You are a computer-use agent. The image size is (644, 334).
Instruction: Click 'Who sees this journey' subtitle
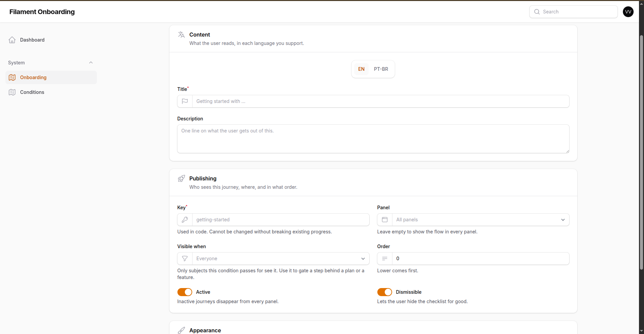[x=244, y=187]
